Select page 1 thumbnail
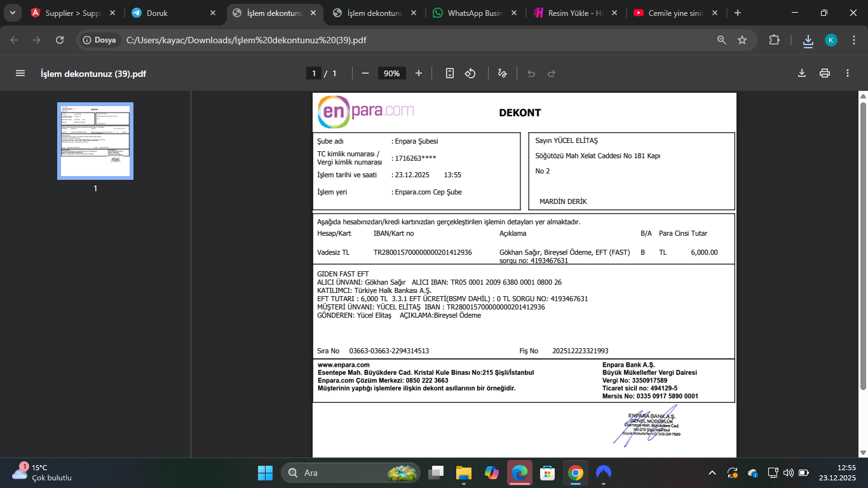The width and height of the screenshot is (868, 488). click(95, 141)
